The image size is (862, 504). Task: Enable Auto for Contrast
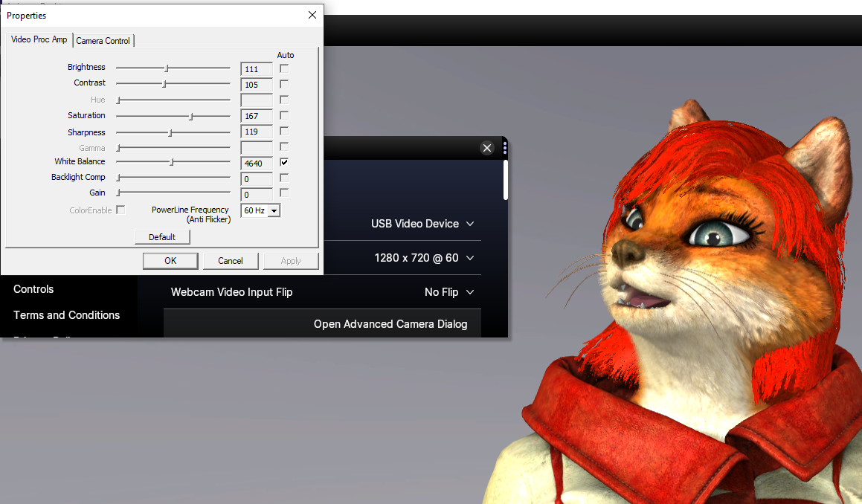click(284, 84)
